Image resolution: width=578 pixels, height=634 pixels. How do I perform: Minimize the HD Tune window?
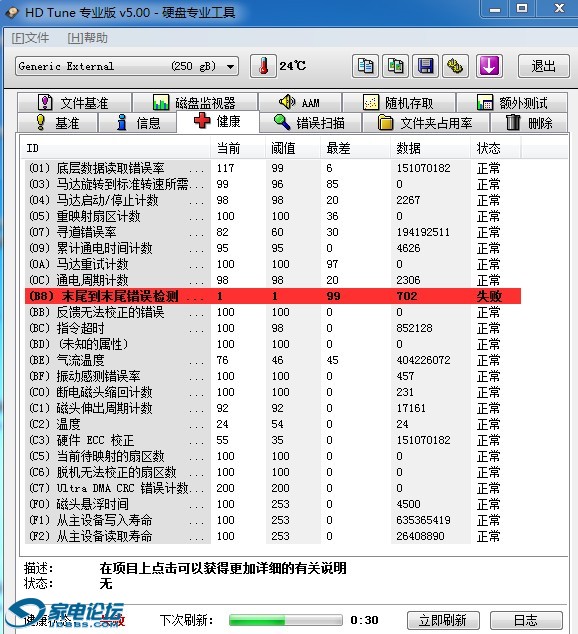495,8
